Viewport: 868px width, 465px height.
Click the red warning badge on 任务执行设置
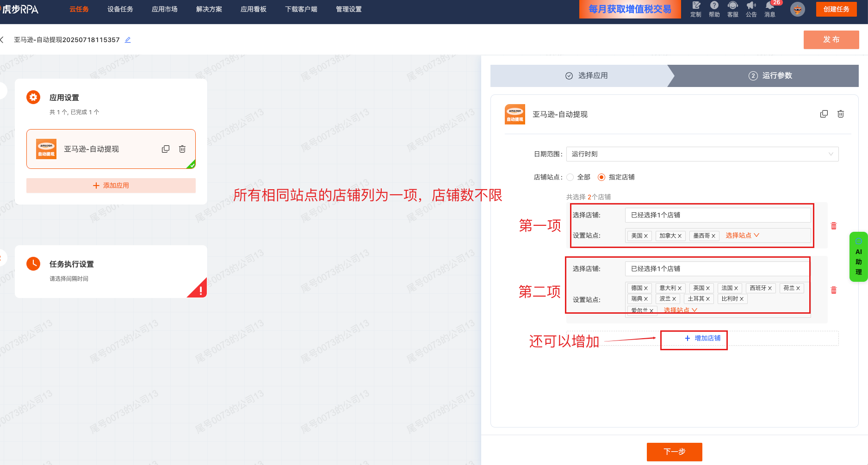[x=200, y=291]
